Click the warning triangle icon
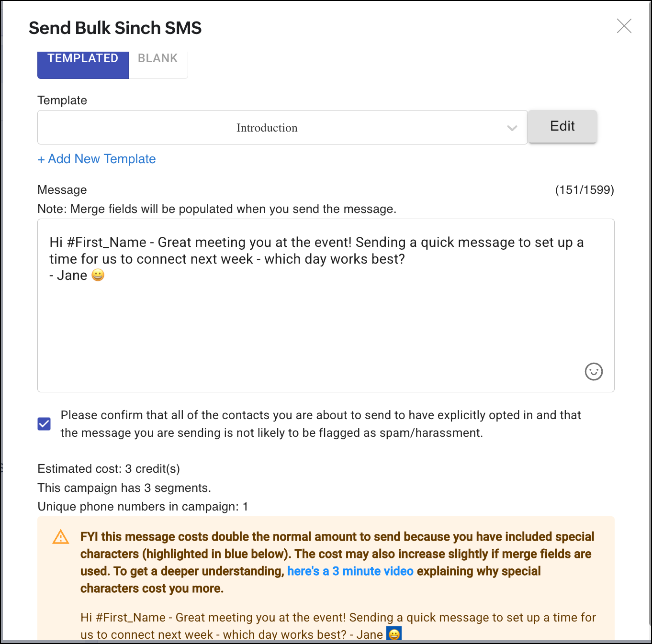The width and height of the screenshot is (652, 644). tap(61, 537)
